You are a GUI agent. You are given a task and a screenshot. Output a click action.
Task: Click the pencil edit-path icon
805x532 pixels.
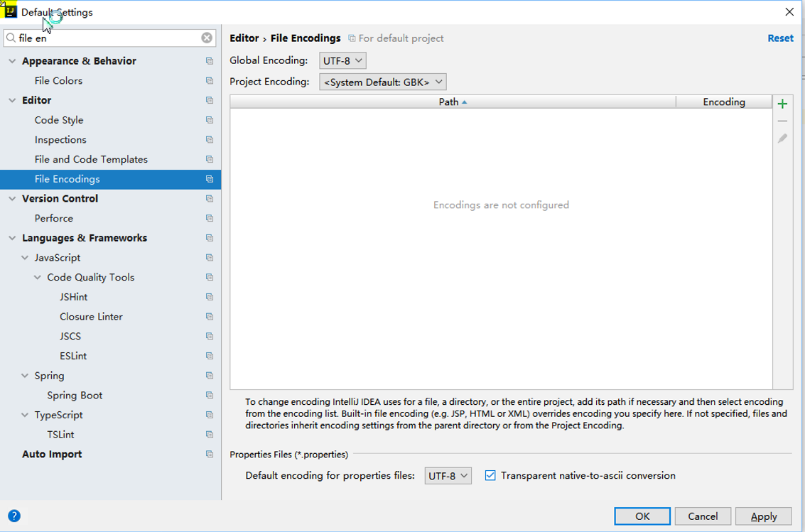782,139
